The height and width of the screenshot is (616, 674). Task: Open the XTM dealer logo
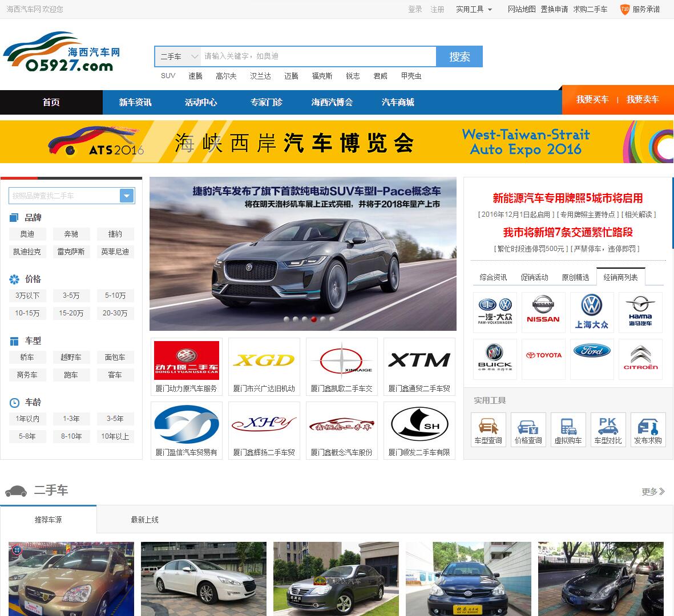tap(419, 360)
